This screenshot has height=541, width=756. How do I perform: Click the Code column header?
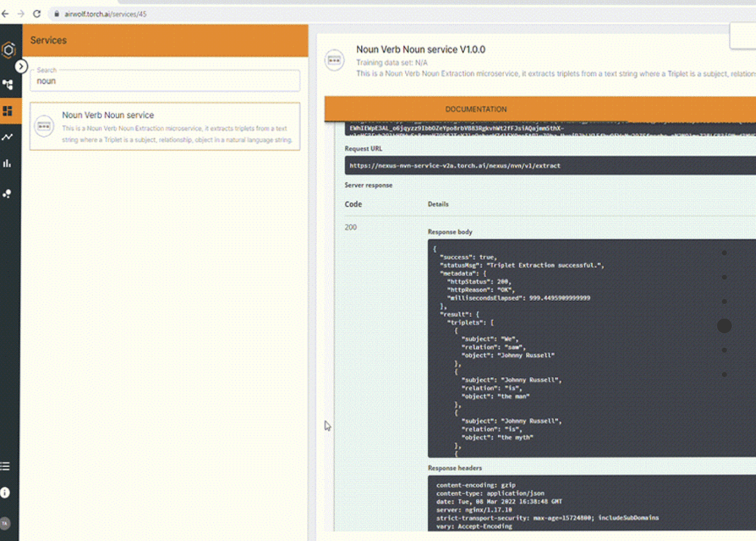pyautogui.click(x=353, y=204)
